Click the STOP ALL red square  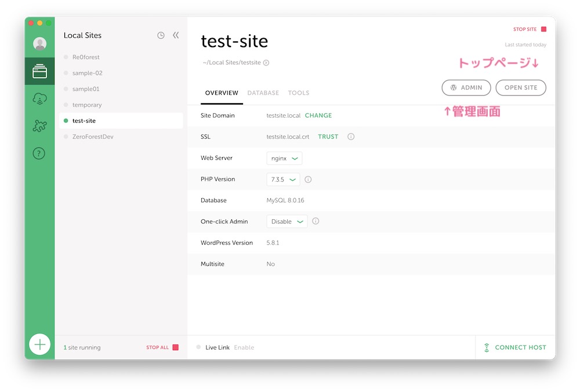pyautogui.click(x=176, y=347)
